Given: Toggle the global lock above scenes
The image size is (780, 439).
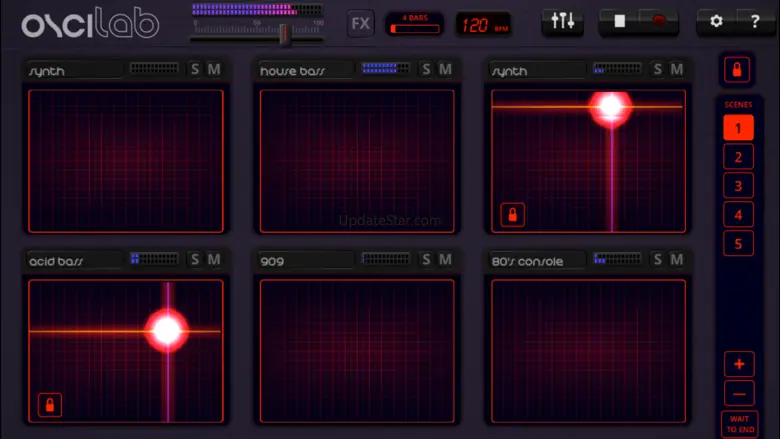Looking at the screenshot, I should tap(738, 70).
